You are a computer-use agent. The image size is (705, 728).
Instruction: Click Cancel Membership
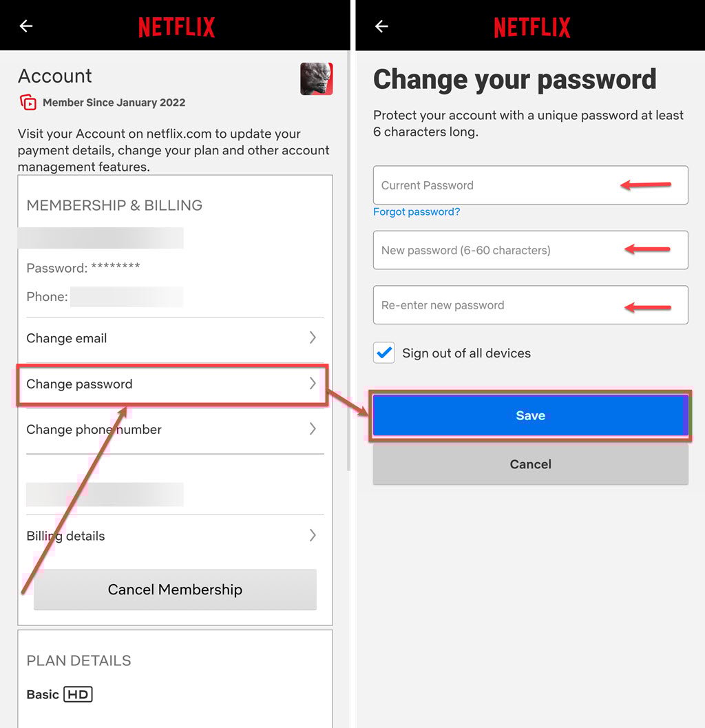point(175,590)
